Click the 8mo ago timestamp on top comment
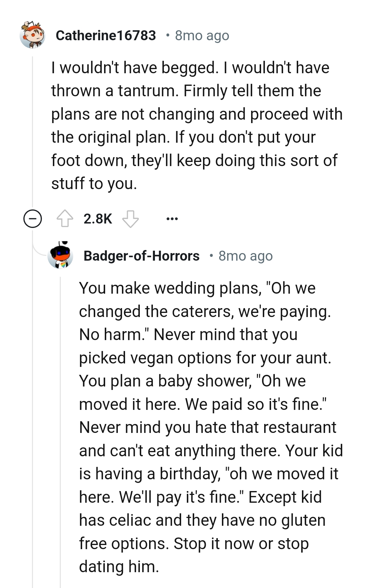This screenshot has width=371, height=588. 202,35
